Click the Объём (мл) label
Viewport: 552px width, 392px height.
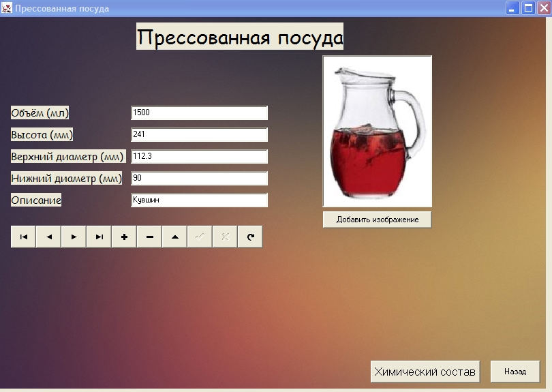click(40, 112)
